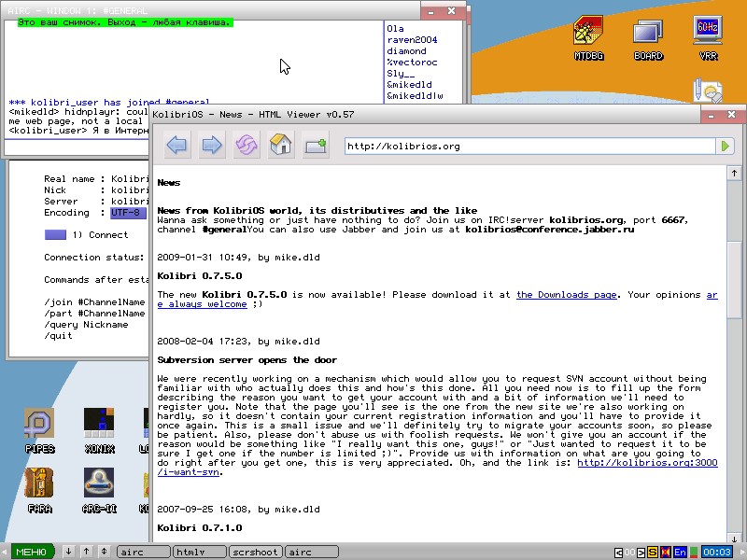The image size is (747, 560).
Task: Switch to the scrshoot taskbar item
Action: [256, 553]
